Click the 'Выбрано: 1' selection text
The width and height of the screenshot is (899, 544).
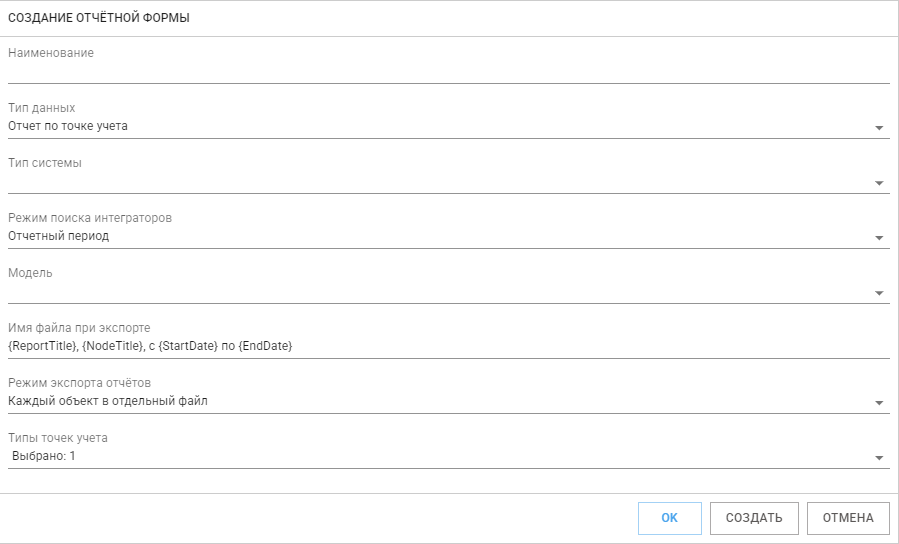(44, 456)
